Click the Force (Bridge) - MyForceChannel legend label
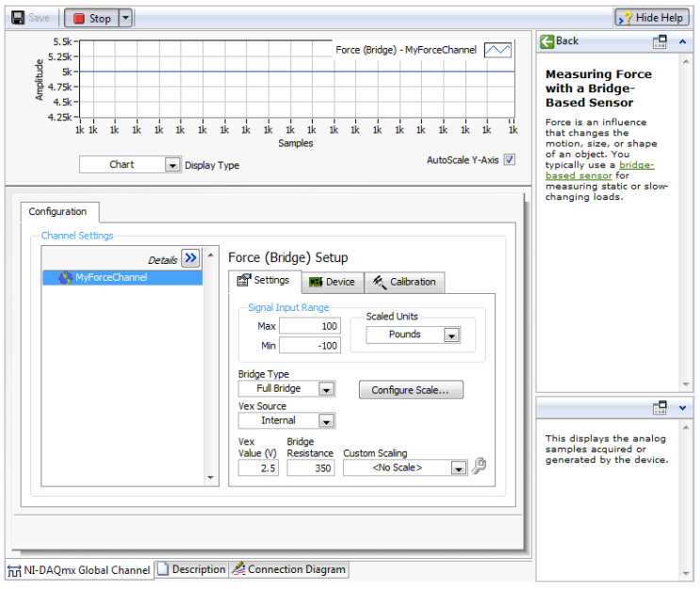Screen dimensions: 700x589 [406, 50]
